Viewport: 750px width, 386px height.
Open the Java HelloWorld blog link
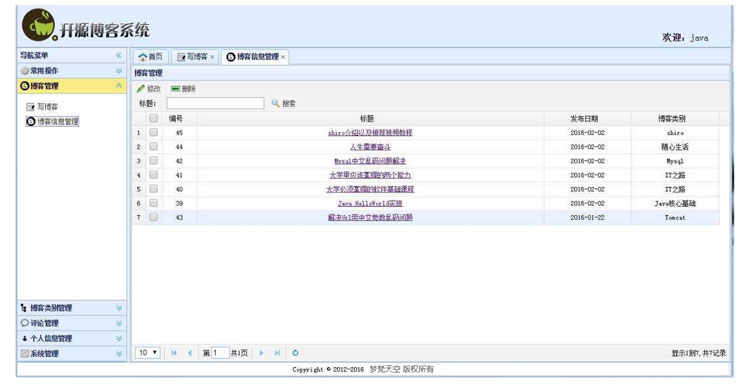[x=370, y=203]
